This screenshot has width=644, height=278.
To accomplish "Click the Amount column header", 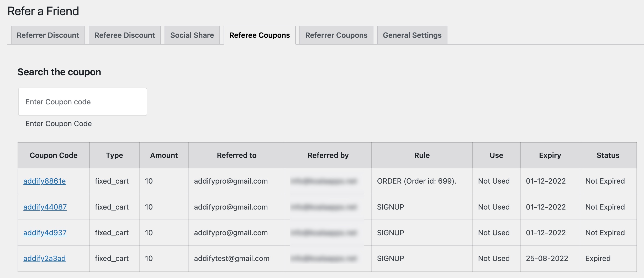I will click(164, 155).
